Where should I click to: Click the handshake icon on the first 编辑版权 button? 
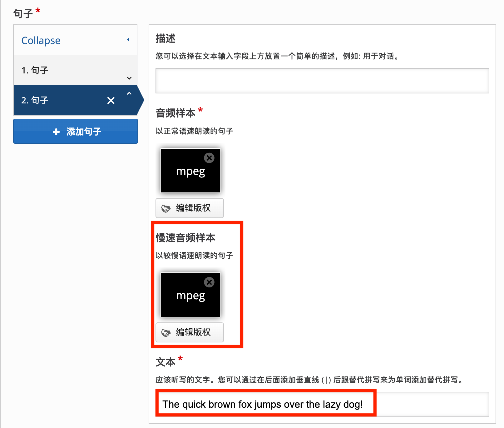pyautogui.click(x=166, y=208)
